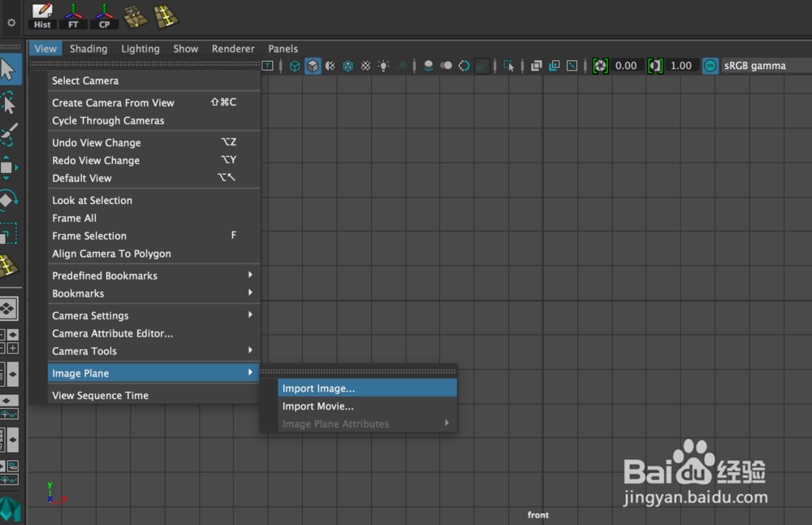The image size is (812, 525).
Task: Switch to the single perspective layout icon
Action: pos(9,309)
